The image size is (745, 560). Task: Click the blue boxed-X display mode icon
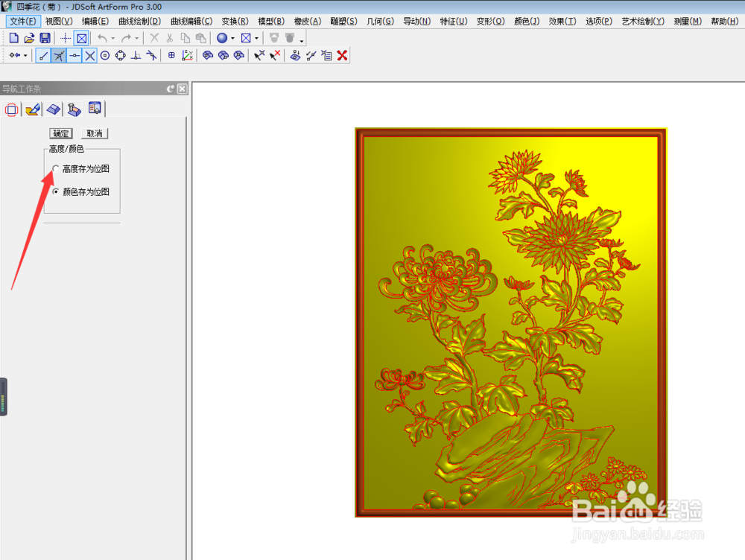coord(246,38)
